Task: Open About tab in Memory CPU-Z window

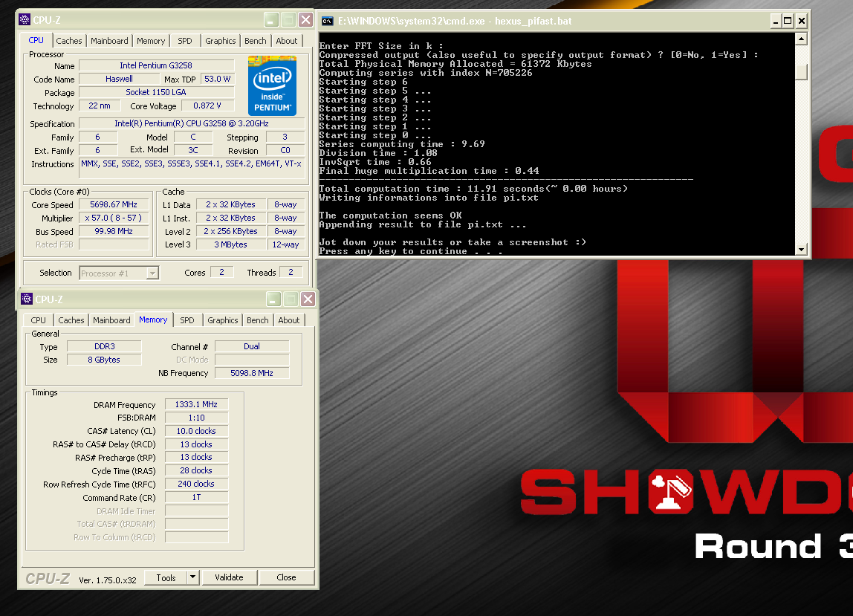Action: pyautogui.click(x=289, y=320)
